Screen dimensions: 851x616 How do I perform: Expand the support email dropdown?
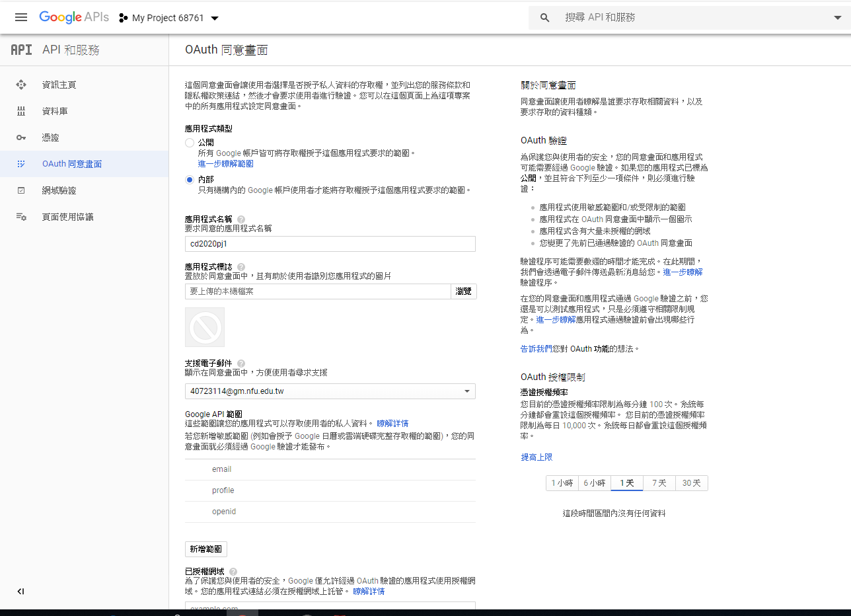[467, 391]
